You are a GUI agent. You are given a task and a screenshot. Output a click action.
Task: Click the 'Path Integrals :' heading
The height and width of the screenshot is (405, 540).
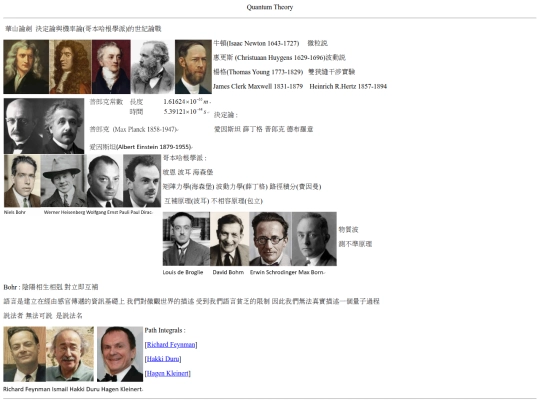165,330
